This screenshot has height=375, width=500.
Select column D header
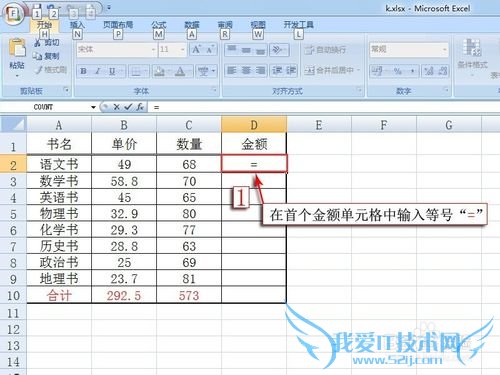click(x=254, y=125)
